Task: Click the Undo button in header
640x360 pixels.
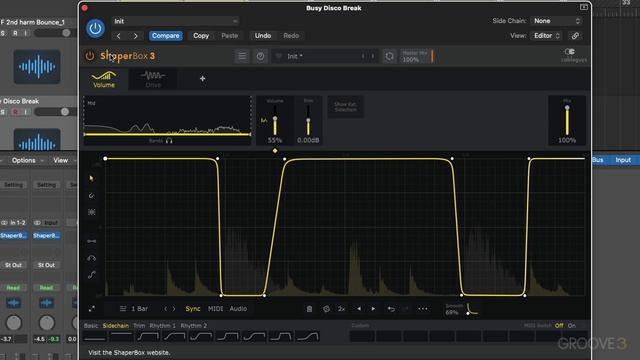Action: point(263,36)
